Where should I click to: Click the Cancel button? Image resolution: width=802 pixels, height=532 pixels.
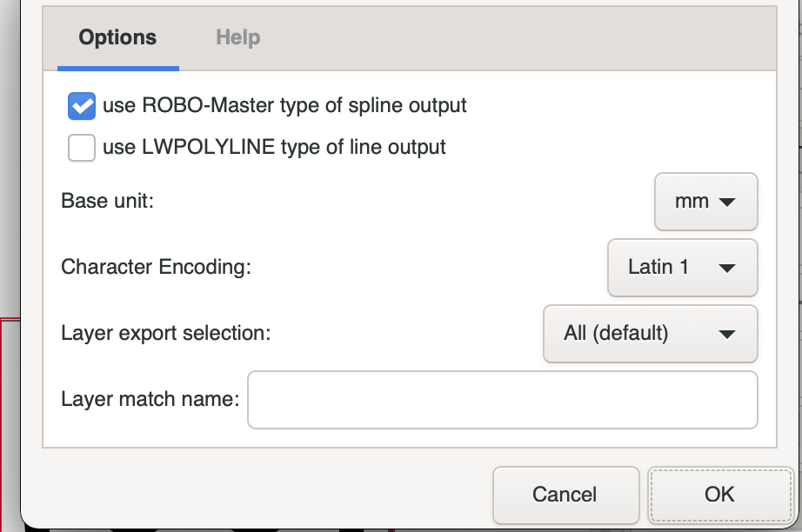[x=565, y=495]
